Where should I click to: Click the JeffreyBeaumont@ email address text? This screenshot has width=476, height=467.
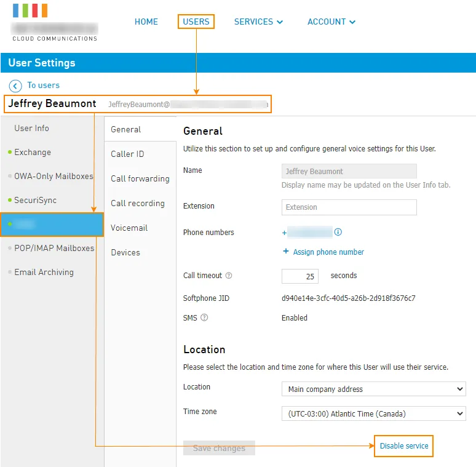[x=188, y=105]
